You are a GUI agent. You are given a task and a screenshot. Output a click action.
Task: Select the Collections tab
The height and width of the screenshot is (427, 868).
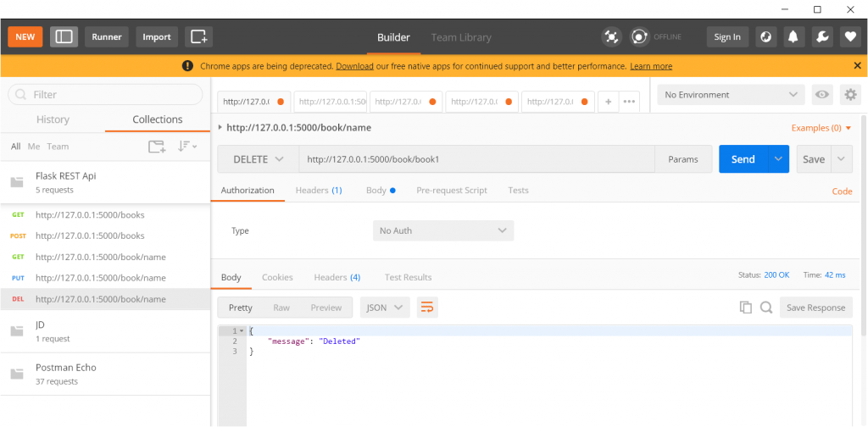coord(158,119)
